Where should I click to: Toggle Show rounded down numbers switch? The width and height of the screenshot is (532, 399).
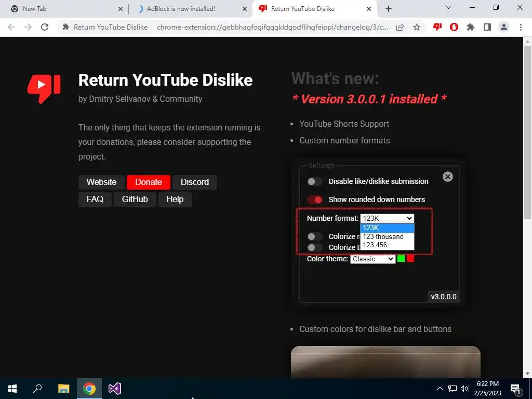pyautogui.click(x=314, y=199)
